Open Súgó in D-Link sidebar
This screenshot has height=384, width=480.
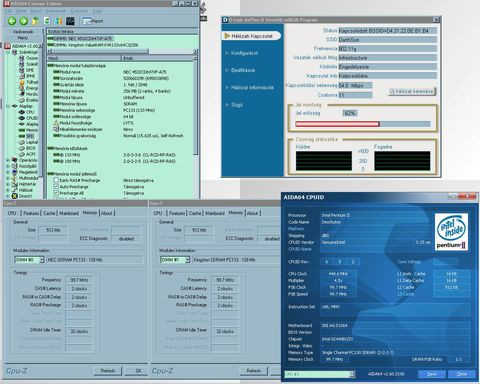(x=237, y=105)
